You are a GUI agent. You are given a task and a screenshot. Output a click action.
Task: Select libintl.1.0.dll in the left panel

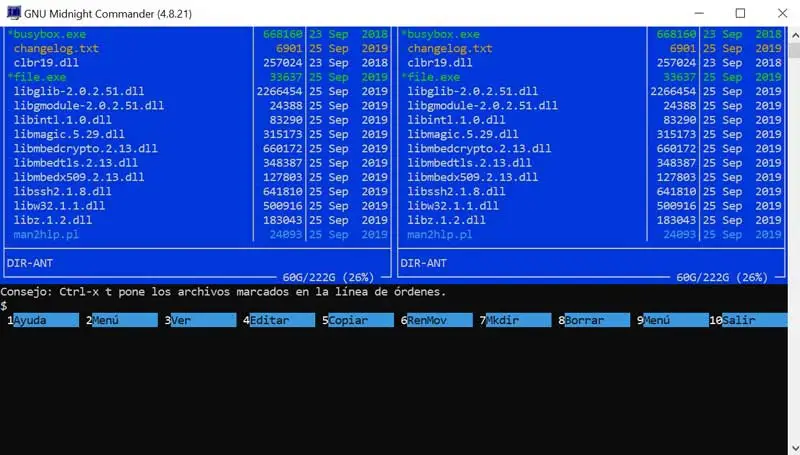click(63, 120)
